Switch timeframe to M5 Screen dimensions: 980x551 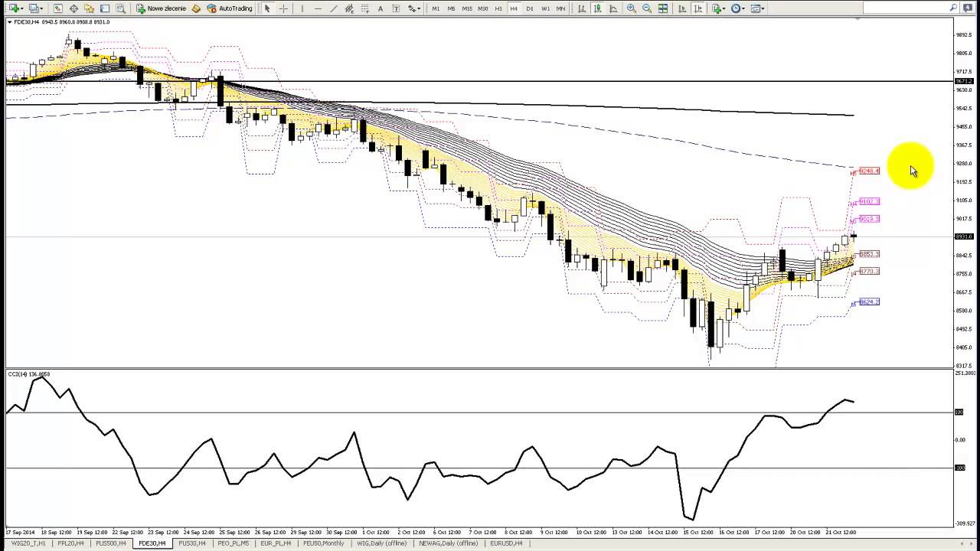click(x=451, y=8)
